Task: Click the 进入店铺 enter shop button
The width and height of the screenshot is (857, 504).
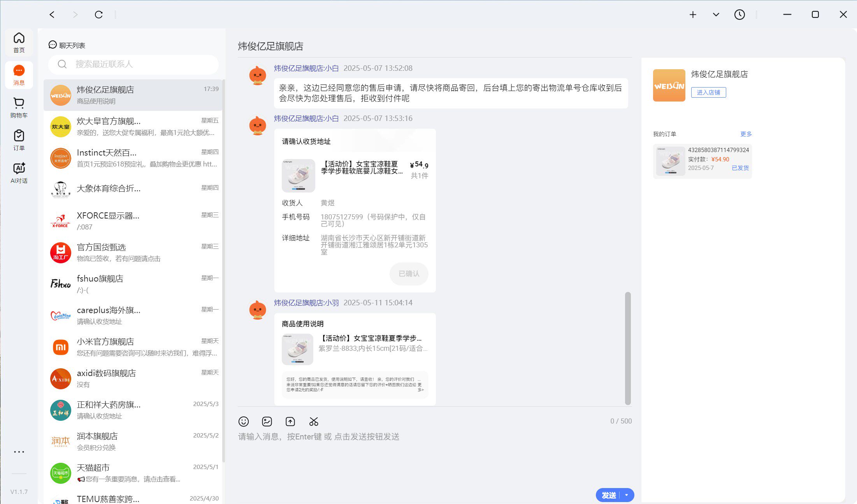Action: (708, 92)
